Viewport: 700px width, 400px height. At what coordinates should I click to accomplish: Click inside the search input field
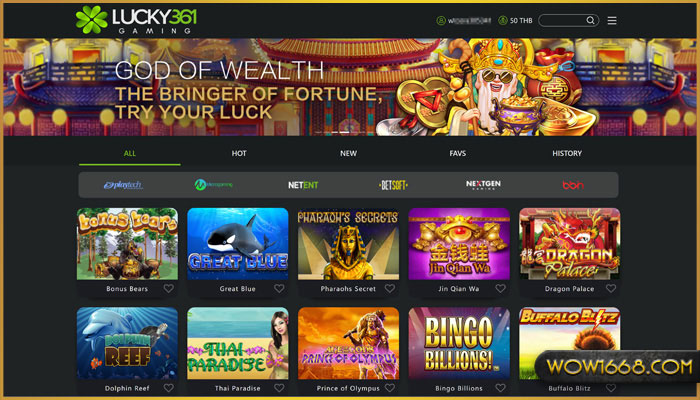pyautogui.click(x=562, y=21)
